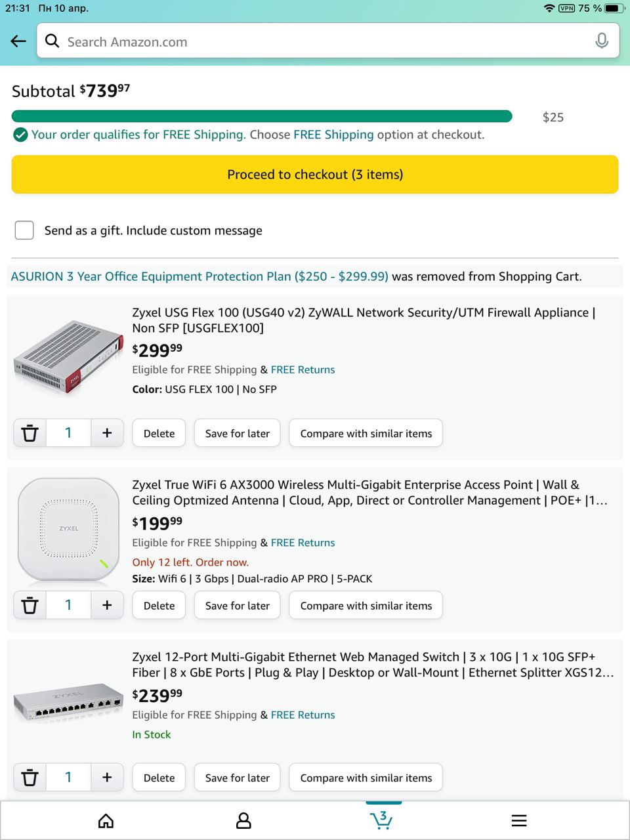Open the account profile tab
This screenshot has width=630, height=840.
click(x=243, y=821)
